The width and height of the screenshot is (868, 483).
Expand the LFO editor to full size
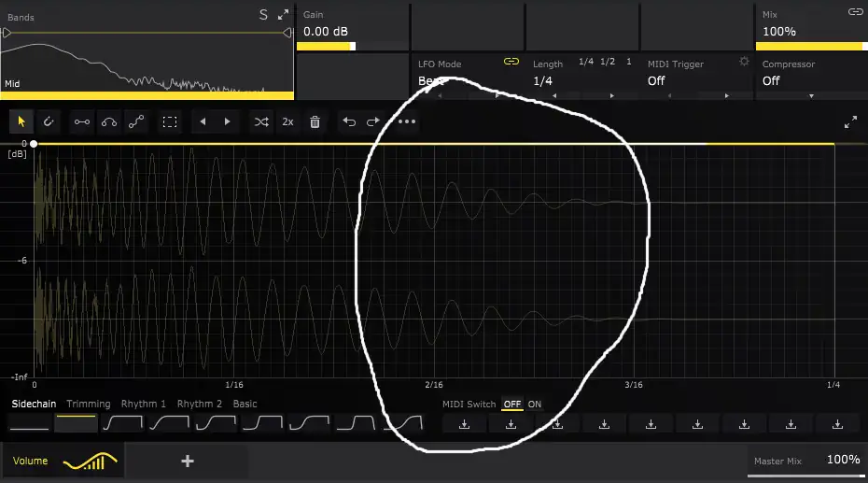coord(851,122)
